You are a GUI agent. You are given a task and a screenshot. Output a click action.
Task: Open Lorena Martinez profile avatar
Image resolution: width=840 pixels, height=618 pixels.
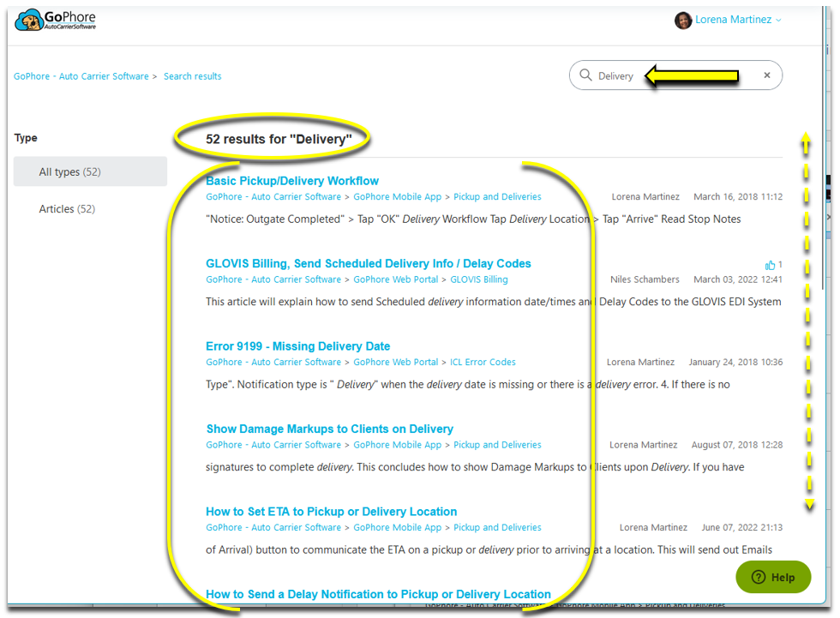(x=682, y=21)
